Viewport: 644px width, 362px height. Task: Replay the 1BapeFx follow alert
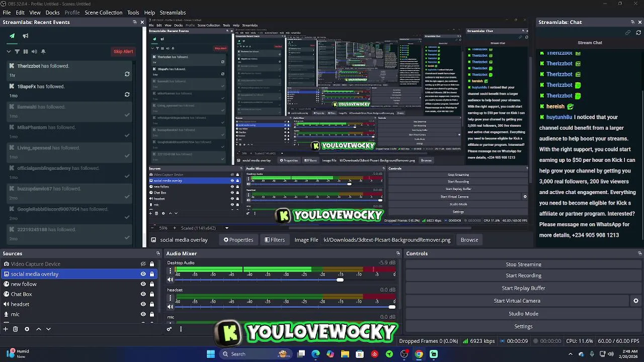(x=127, y=94)
